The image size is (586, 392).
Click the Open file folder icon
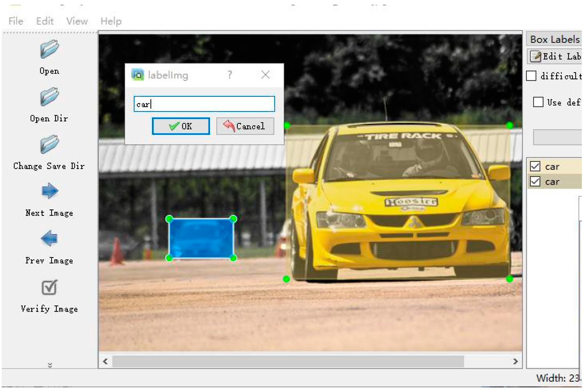(49, 49)
